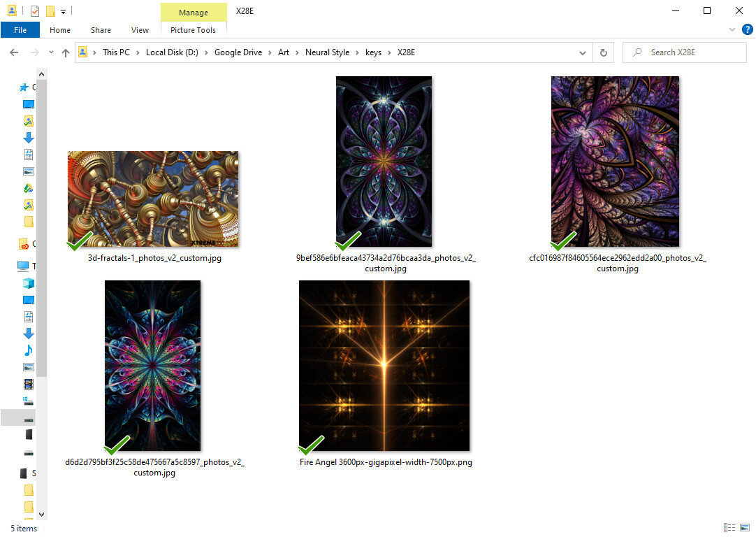756x537 pixels.
Task: Expand chevron after Local Disk (D:) breadcrumb
Action: coord(206,52)
